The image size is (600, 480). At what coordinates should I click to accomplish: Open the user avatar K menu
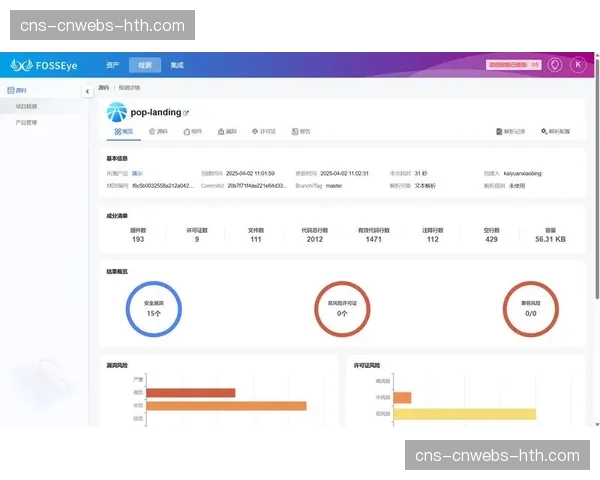click(x=578, y=65)
